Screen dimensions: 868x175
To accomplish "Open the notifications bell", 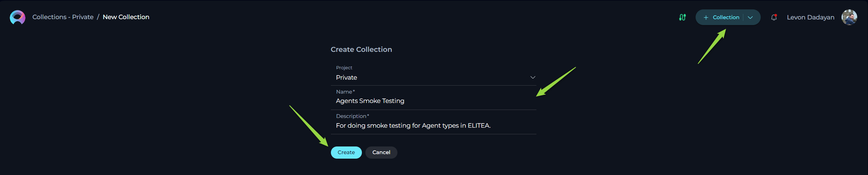I will point(774,17).
